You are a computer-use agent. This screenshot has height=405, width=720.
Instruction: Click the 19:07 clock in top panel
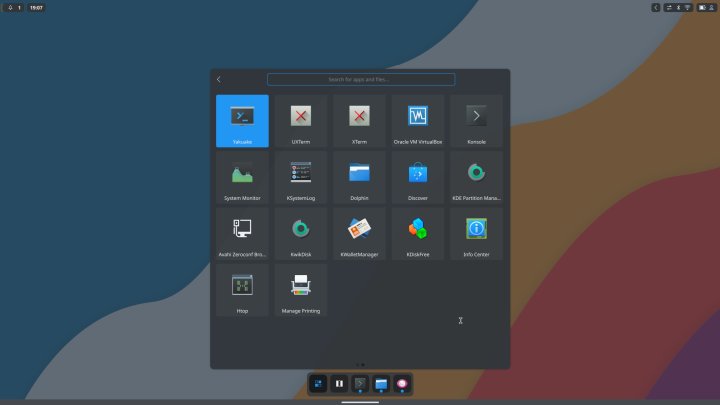point(38,7)
